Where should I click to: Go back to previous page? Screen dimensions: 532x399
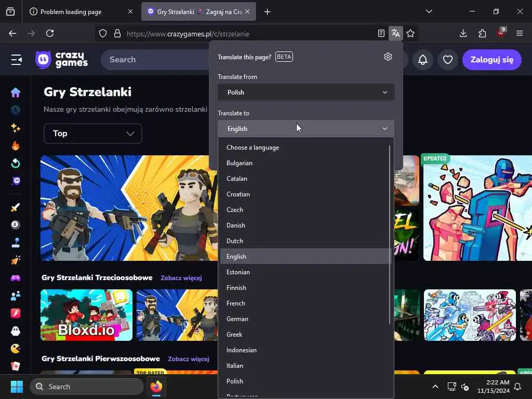(12, 33)
